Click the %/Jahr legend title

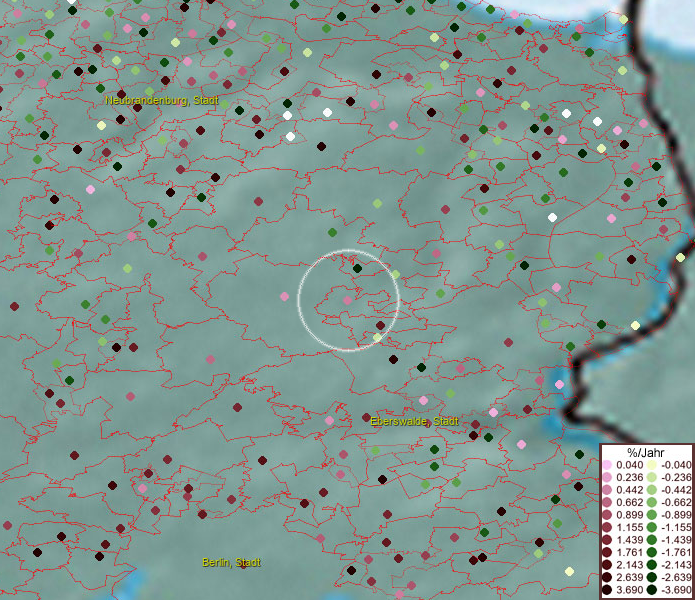(646, 452)
